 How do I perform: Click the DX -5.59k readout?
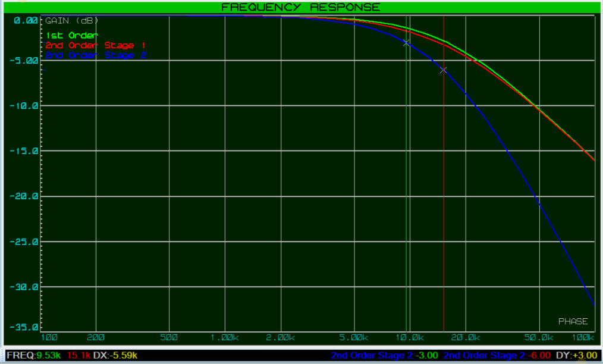click(x=116, y=356)
